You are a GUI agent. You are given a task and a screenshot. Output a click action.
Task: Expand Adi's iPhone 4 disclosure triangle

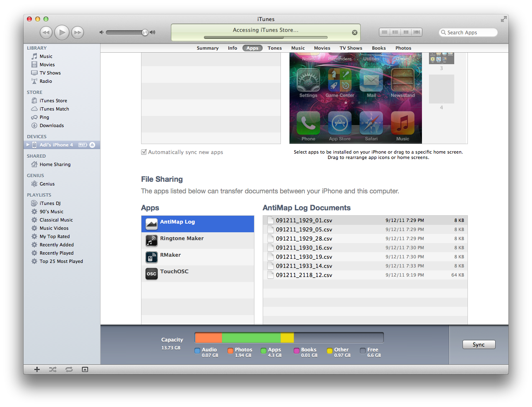28,145
